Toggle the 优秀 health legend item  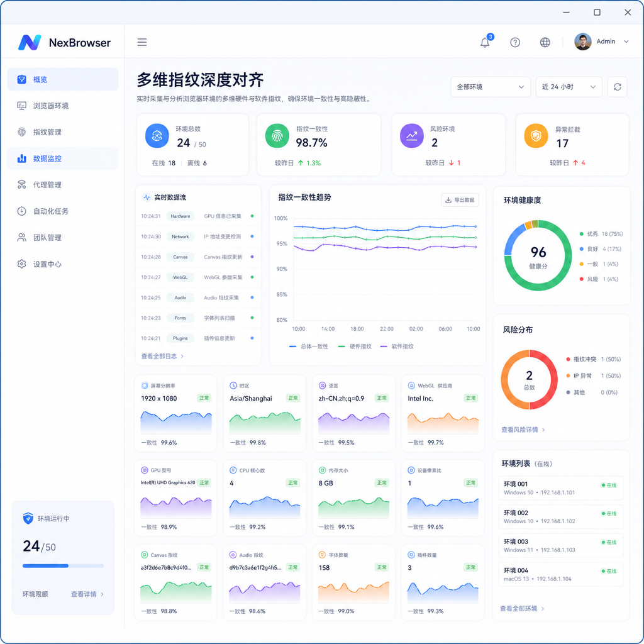[x=601, y=234]
